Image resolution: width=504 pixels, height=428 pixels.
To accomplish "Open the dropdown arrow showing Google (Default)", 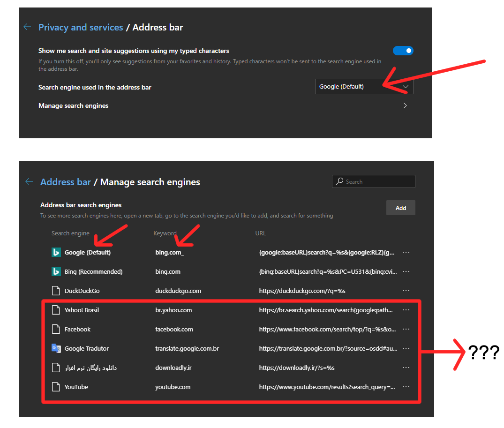I will pos(405,86).
